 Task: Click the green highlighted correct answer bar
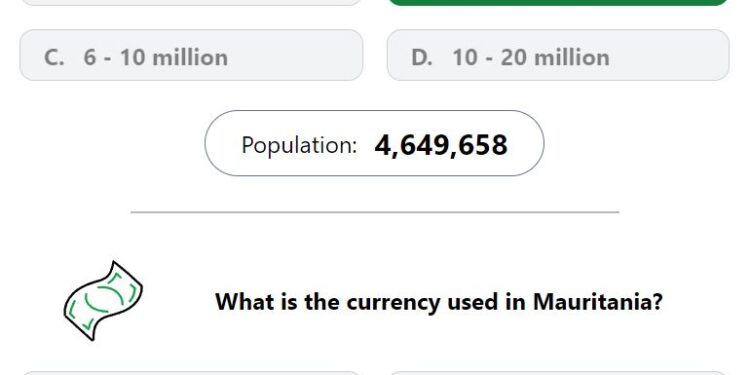(x=558, y=2)
